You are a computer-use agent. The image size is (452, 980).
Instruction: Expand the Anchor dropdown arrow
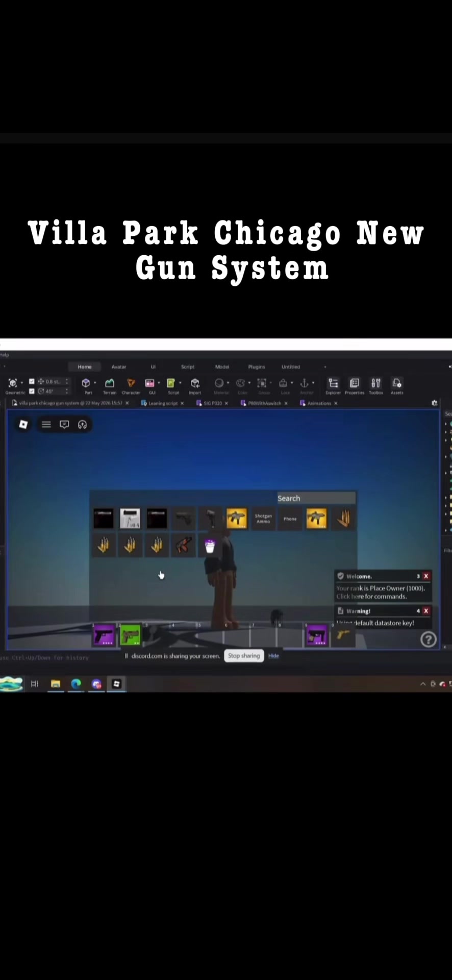(313, 383)
